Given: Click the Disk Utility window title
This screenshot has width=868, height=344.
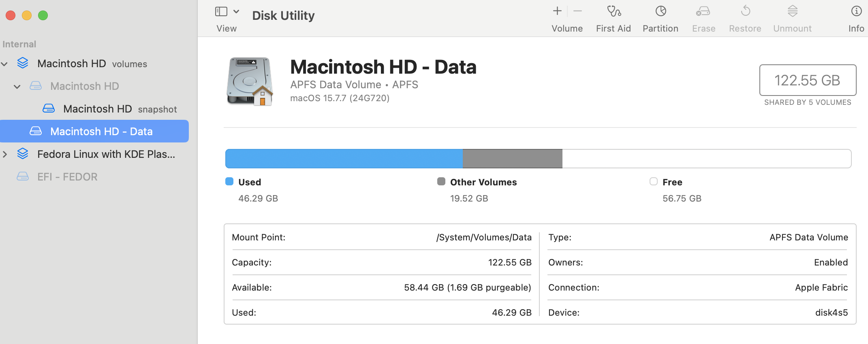Looking at the screenshot, I should coord(283,15).
